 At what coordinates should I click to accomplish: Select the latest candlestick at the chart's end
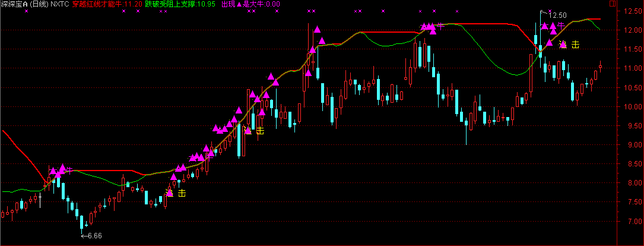[601, 66]
